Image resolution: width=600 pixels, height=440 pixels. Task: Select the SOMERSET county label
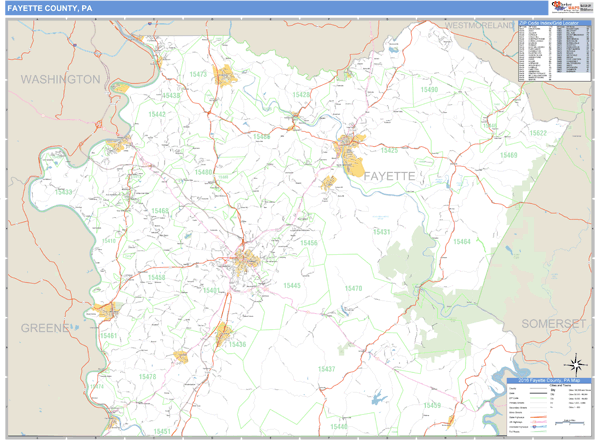click(553, 324)
